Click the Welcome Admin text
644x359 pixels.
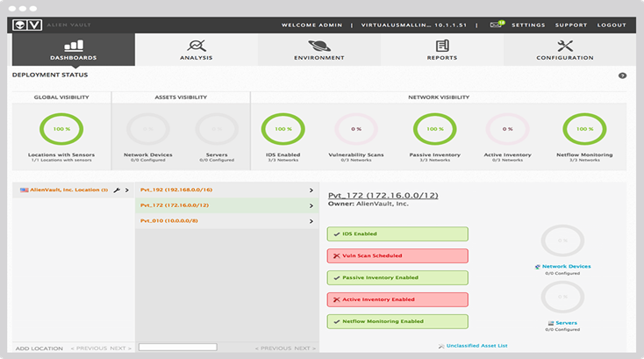point(311,25)
